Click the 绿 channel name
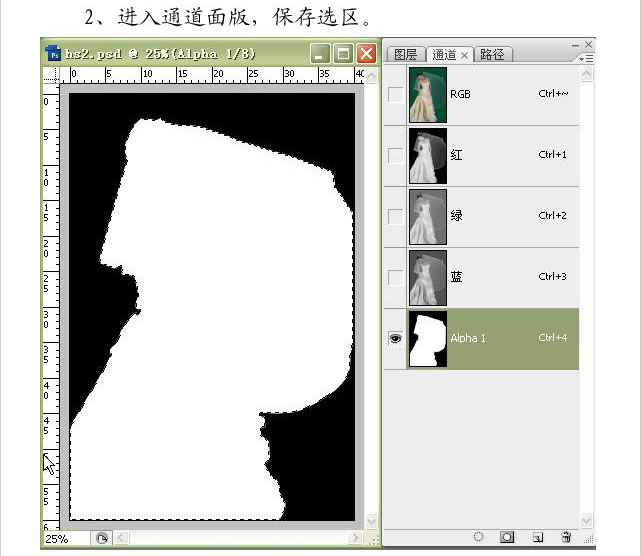 pyautogui.click(x=457, y=216)
